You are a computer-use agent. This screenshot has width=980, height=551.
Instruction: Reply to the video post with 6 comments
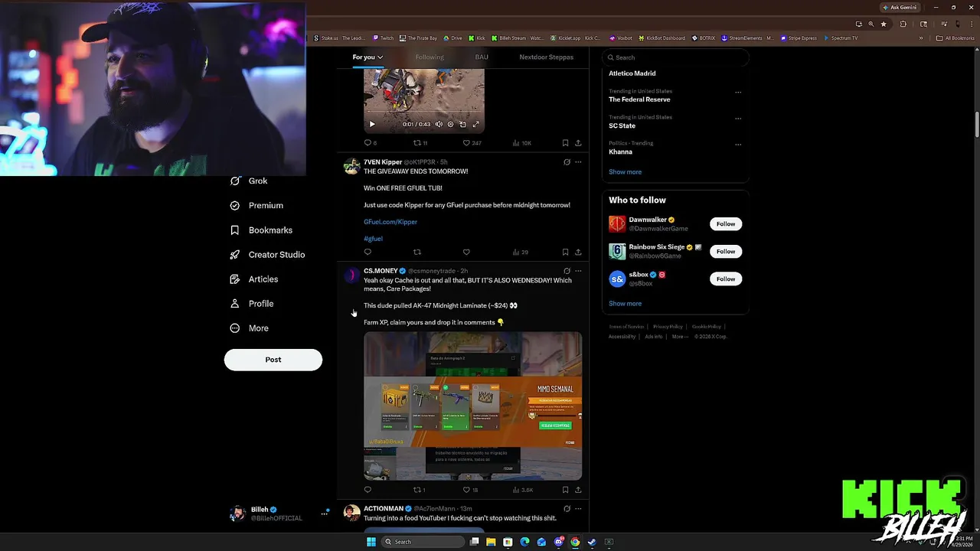[370, 143]
